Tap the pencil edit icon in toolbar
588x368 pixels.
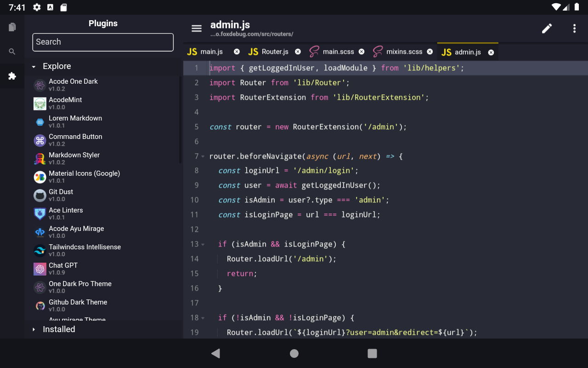tap(547, 28)
